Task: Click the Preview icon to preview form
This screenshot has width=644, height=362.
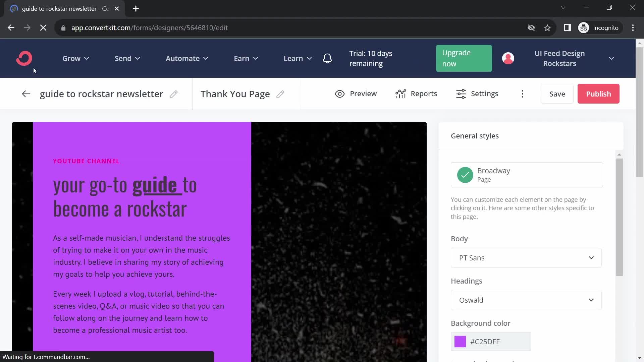Action: [340, 94]
